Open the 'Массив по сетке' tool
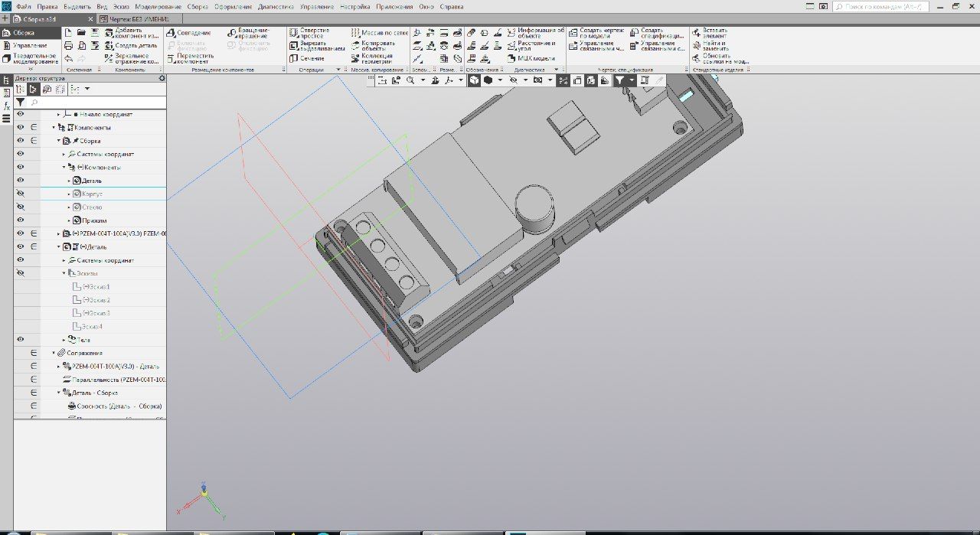This screenshot has height=535, width=980. pos(378,33)
